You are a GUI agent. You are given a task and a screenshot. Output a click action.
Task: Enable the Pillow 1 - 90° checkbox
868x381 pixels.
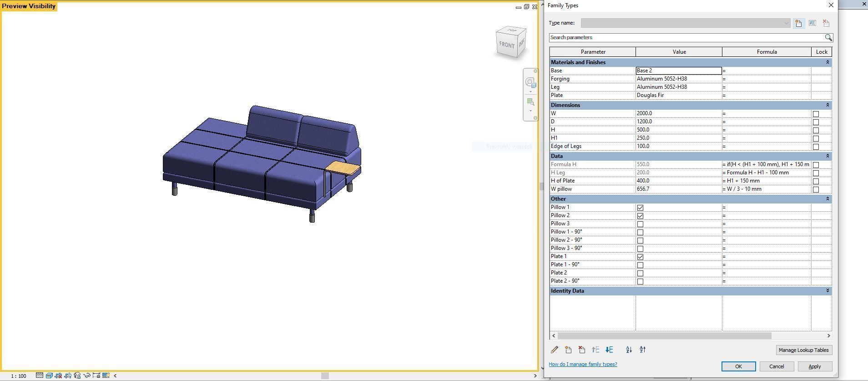coord(640,232)
